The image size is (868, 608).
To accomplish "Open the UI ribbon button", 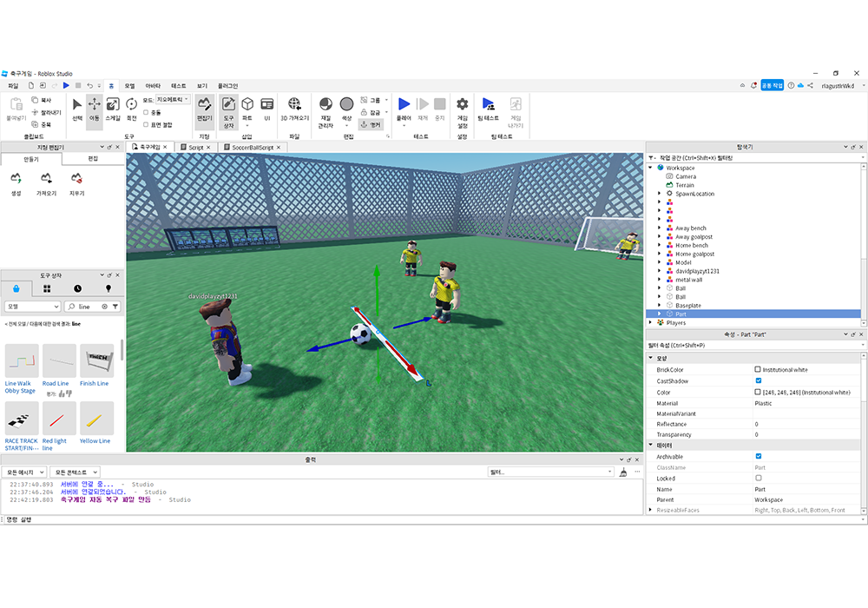I will click(266, 109).
